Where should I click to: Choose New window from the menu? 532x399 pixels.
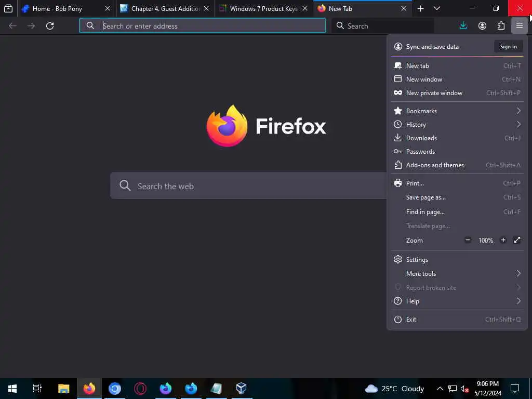coord(457,79)
